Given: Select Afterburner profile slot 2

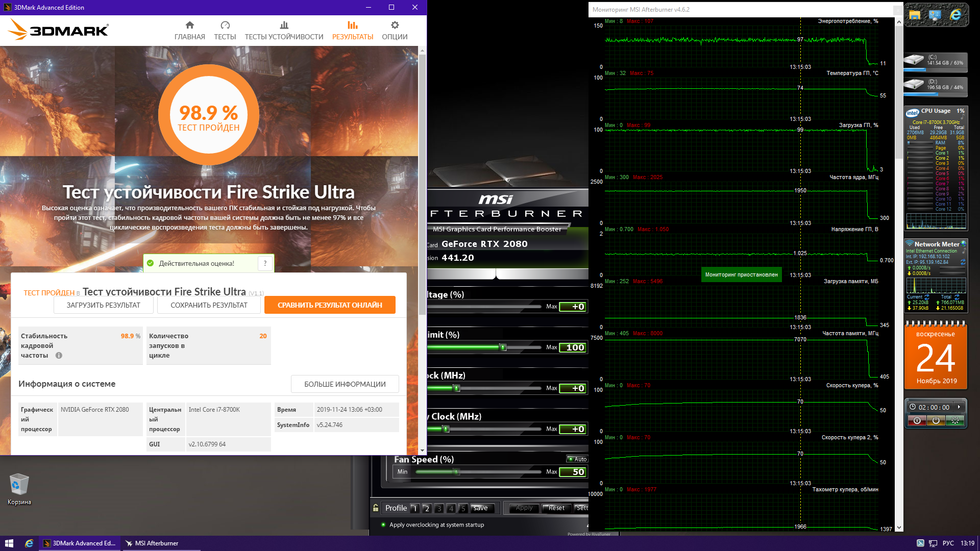Looking at the screenshot, I should (x=427, y=508).
